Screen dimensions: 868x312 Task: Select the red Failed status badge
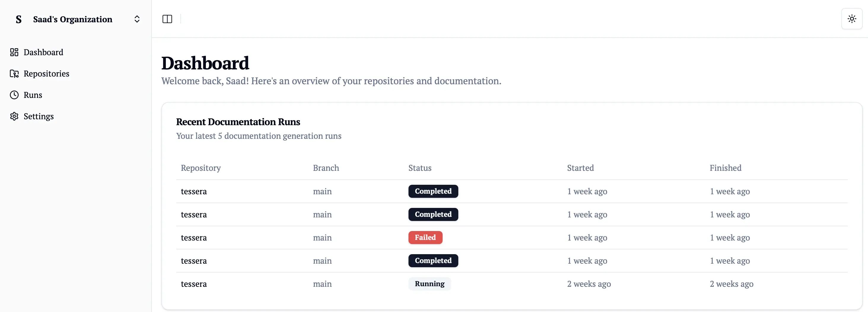pos(425,238)
